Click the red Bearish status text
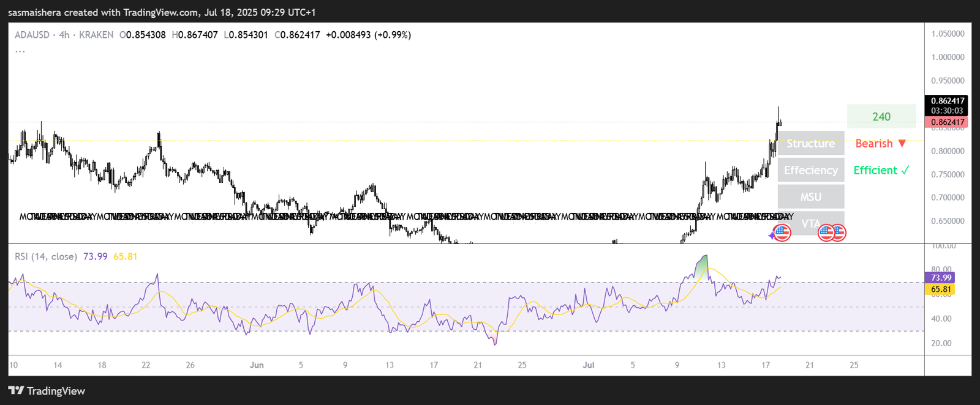This screenshot has height=405, width=980. click(x=881, y=143)
